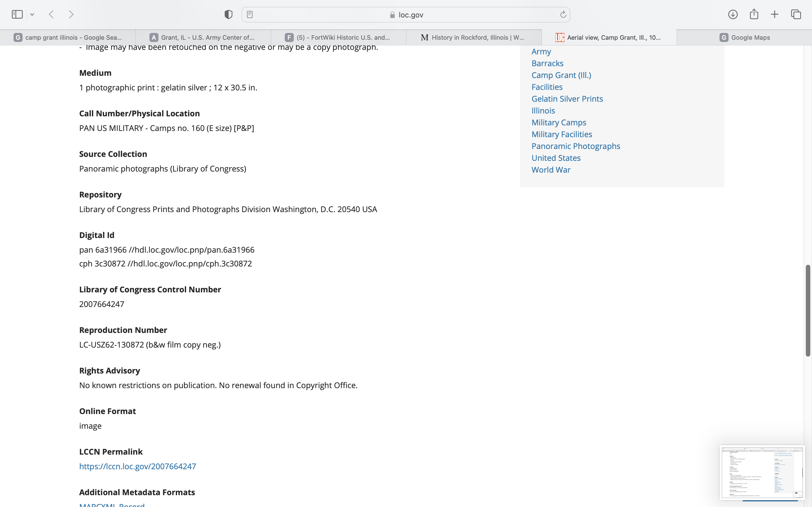Open the tab group dropdown chevron
Viewport: 812px width, 507px height.
[32, 14]
